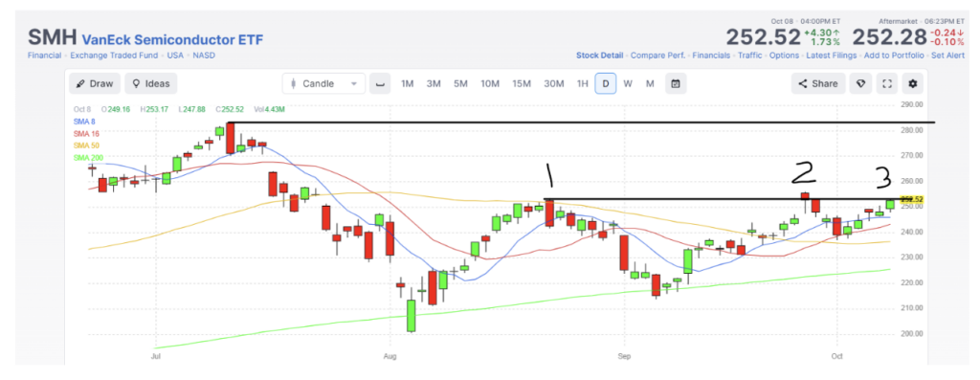
Task: Select the monthly M interval
Action: pos(650,83)
